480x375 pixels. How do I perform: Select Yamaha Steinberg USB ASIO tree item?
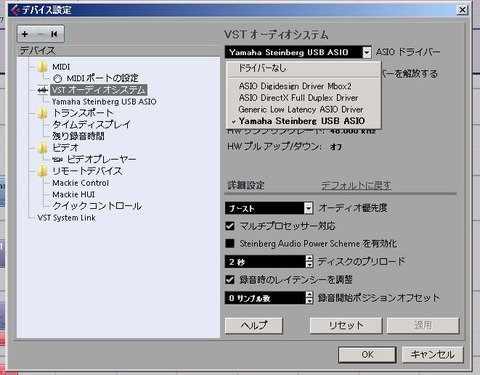104,102
